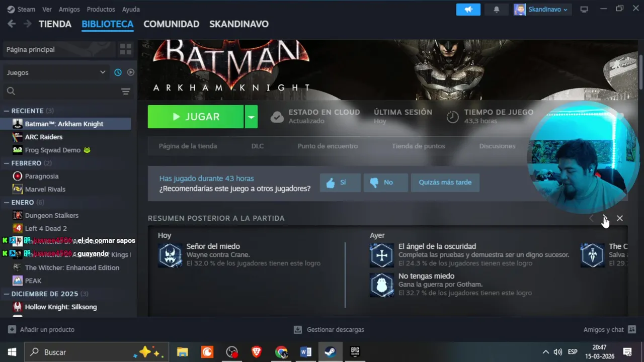The width and height of the screenshot is (644, 362).
Task: Open Página principal of library
Action: click(x=58, y=49)
